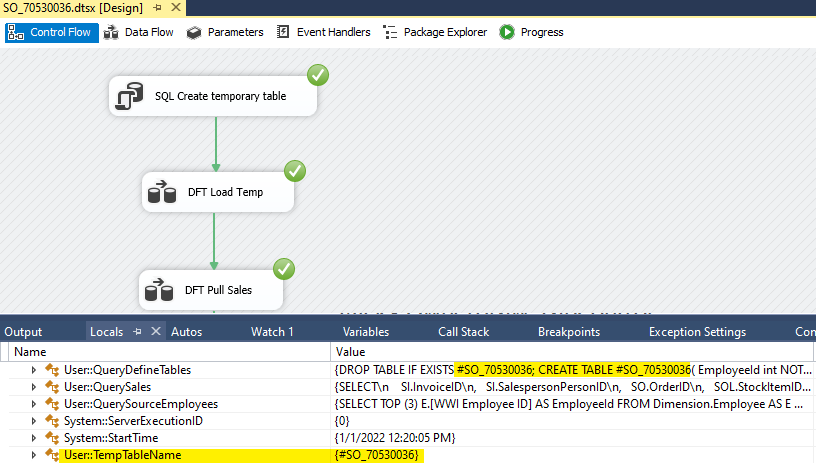Click the Control Flow tab icon
The image size is (816, 463).
16,32
